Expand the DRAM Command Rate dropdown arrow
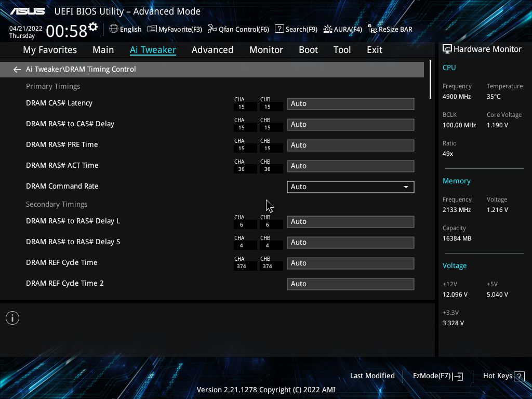 coord(406,187)
